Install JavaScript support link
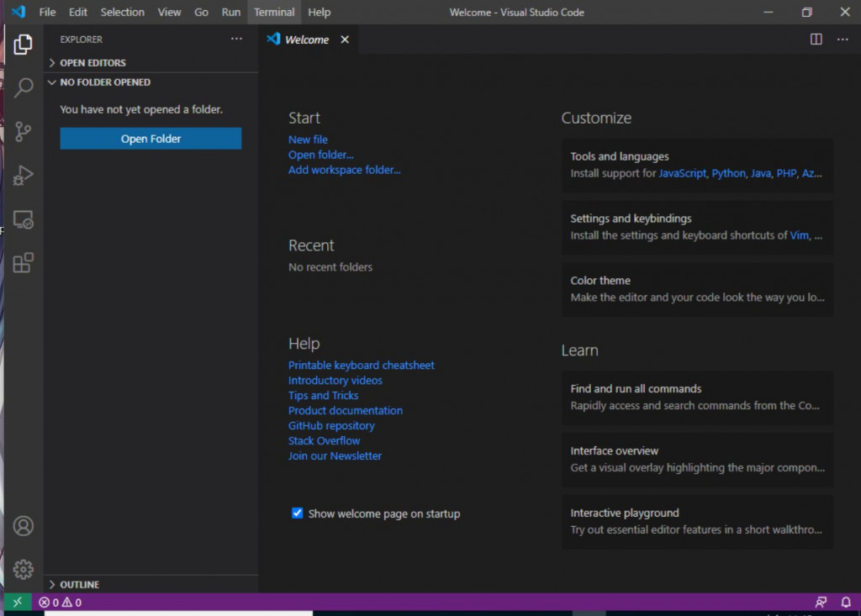 pyautogui.click(x=682, y=173)
